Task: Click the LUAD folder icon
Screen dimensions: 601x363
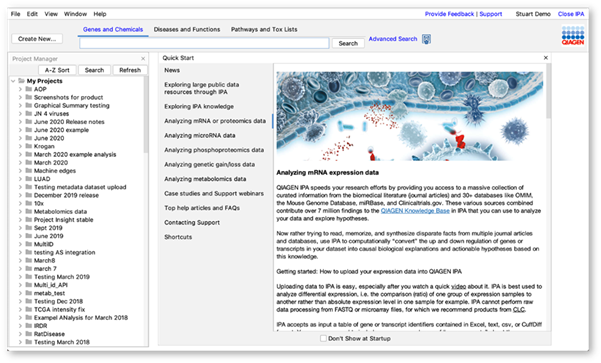Action: point(29,179)
